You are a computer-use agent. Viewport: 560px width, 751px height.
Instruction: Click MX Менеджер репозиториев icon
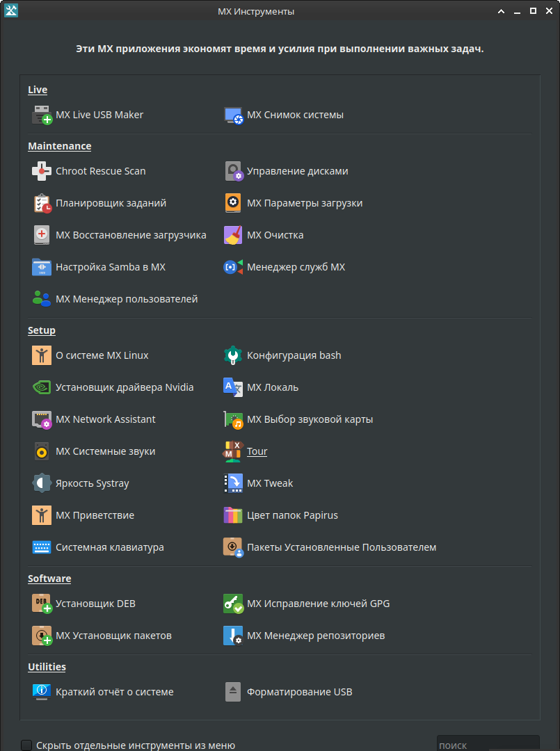point(233,636)
